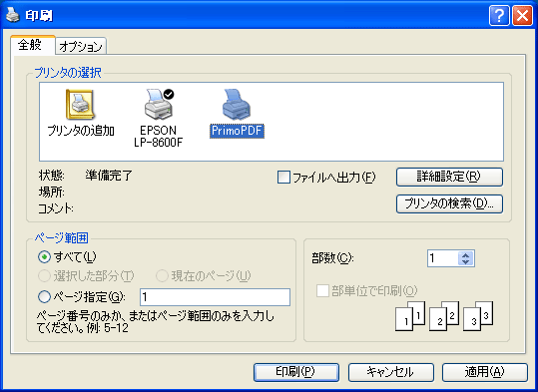Image resolution: width=538 pixels, height=392 pixels.
Task: Click the プリンタの検索 button
Action: pyautogui.click(x=449, y=203)
